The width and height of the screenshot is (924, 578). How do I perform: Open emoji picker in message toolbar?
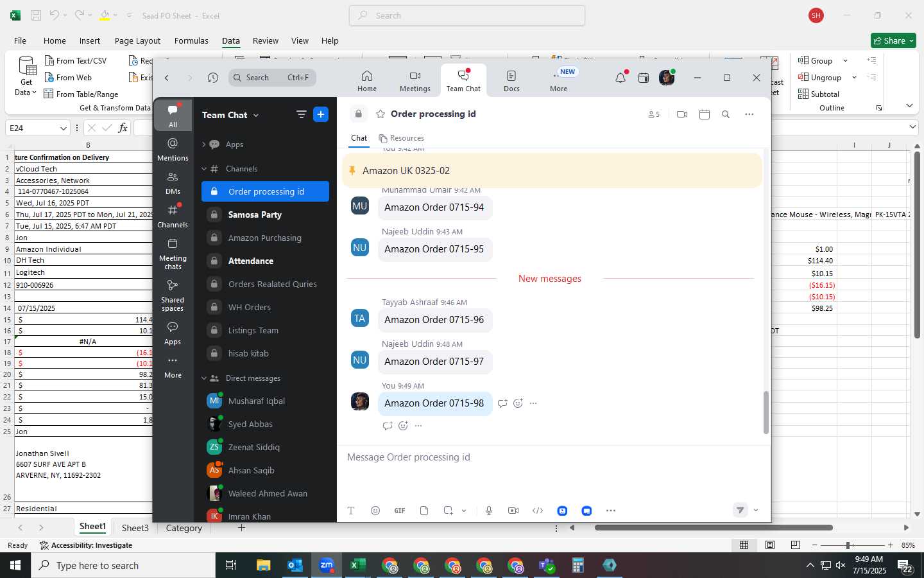coord(375,511)
